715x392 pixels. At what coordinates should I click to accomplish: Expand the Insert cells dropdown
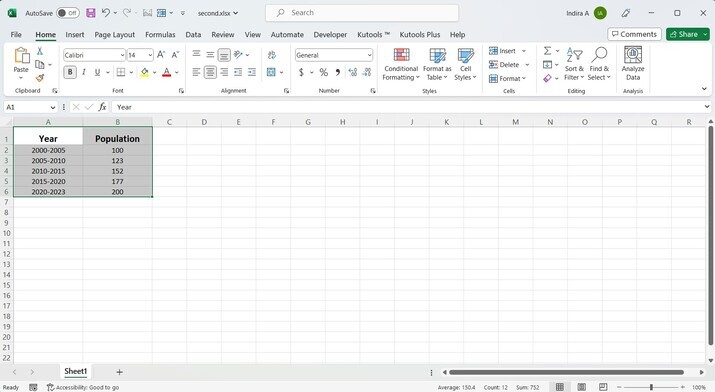pyautogui.click(x=523, y=51)
